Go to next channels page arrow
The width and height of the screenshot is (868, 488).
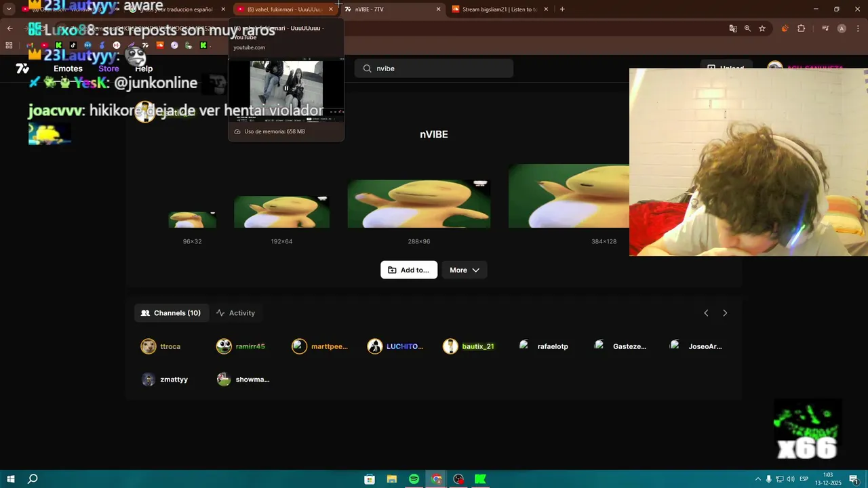(725, 313)
